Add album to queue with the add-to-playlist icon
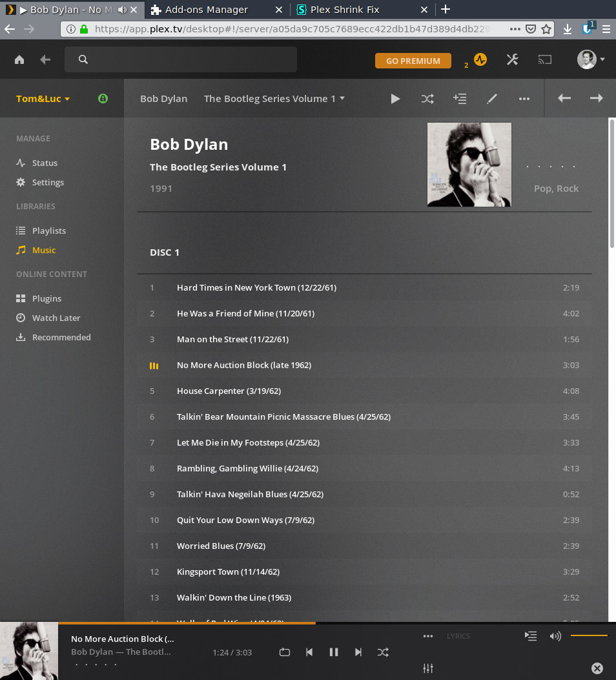Screen dimensions: 616x680 click(460, 98)
